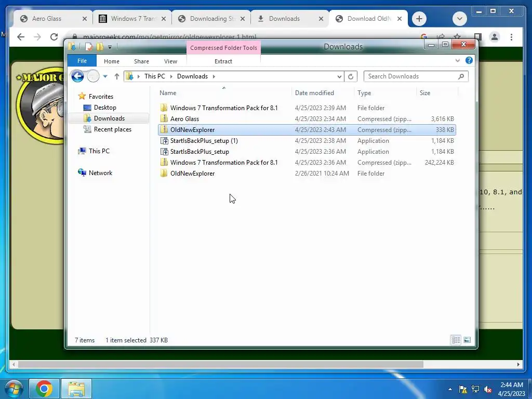
Task: Bookmark this page with the star
Action: [457, 36]
